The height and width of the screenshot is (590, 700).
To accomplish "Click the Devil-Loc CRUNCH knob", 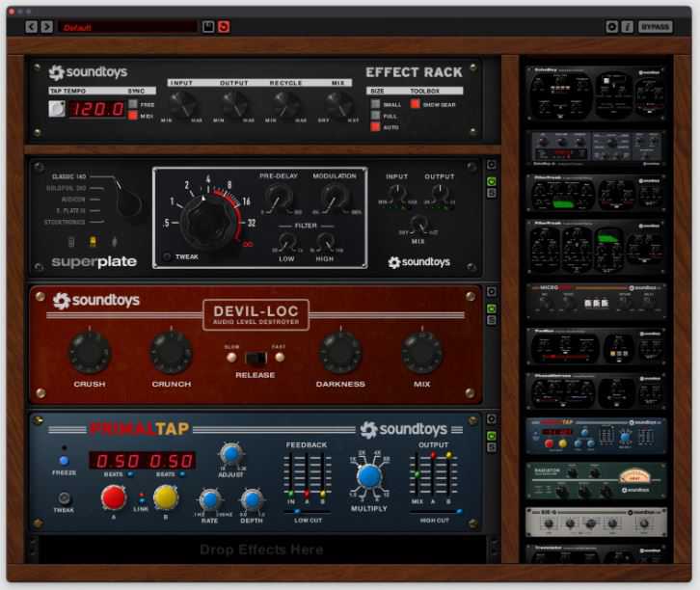I will pos(171,352).
